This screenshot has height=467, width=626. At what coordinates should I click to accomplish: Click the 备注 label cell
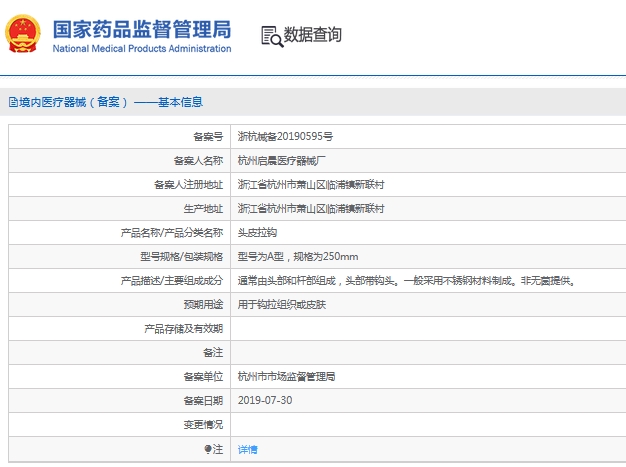[x=119, y=352]
